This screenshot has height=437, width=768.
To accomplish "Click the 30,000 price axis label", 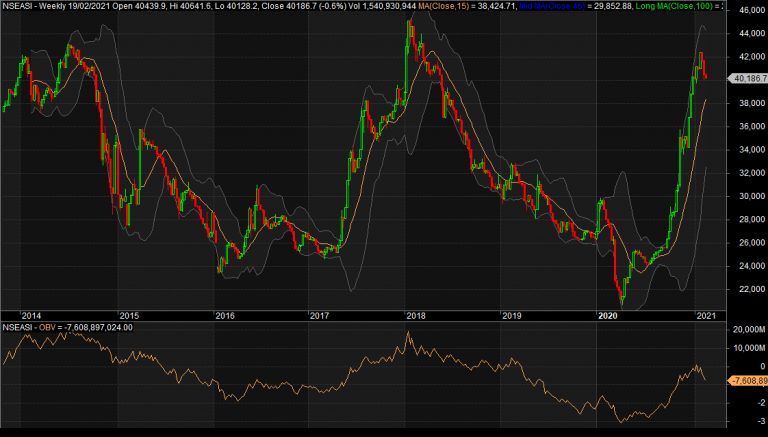I will coord(751,196).
